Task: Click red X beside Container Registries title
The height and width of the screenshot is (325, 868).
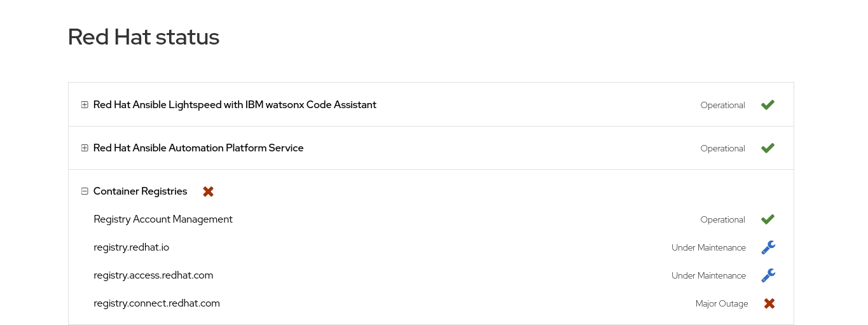Action: click(x=208, y=191)
